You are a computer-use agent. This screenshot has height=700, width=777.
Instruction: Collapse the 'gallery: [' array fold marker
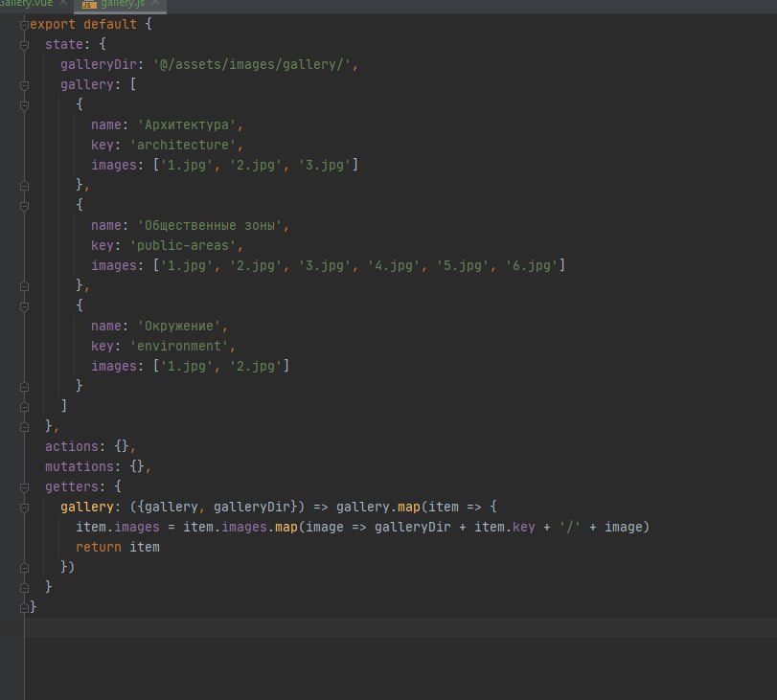pyautogui.click(x=24, y=85)
